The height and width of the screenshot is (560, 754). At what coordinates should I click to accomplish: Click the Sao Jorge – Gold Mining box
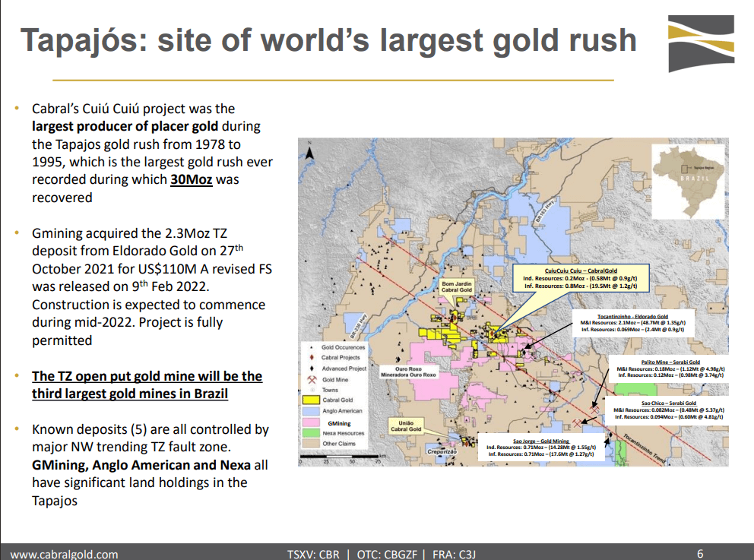pos(541,448)
